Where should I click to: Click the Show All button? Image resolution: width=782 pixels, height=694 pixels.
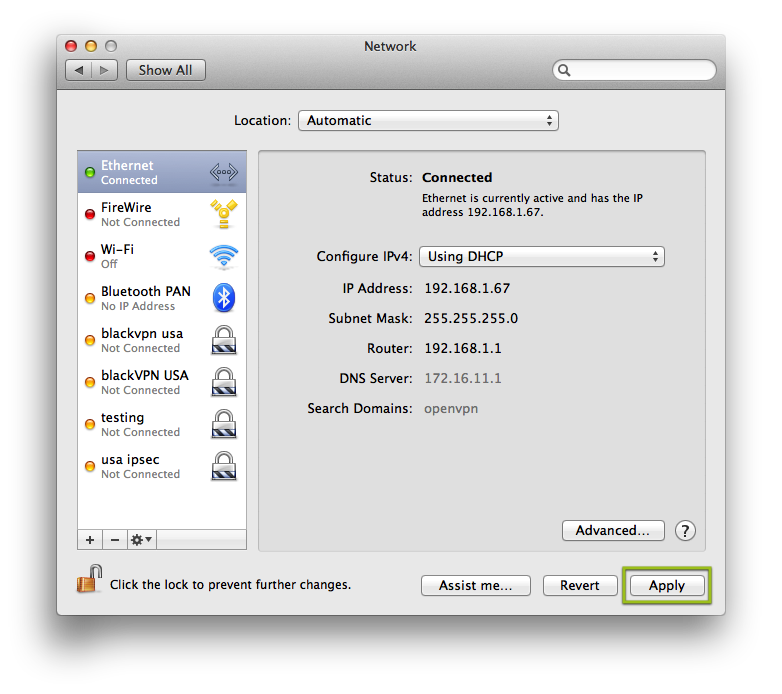(x=166, y=70)
